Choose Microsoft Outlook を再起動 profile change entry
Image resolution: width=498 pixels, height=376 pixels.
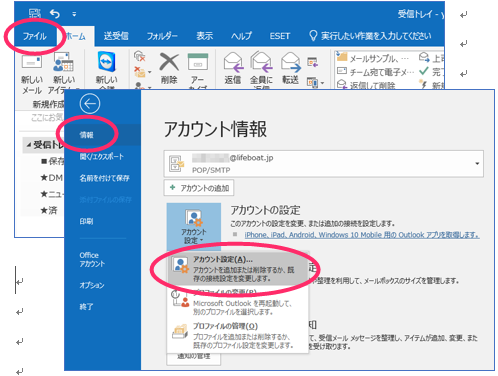[237, 302]
